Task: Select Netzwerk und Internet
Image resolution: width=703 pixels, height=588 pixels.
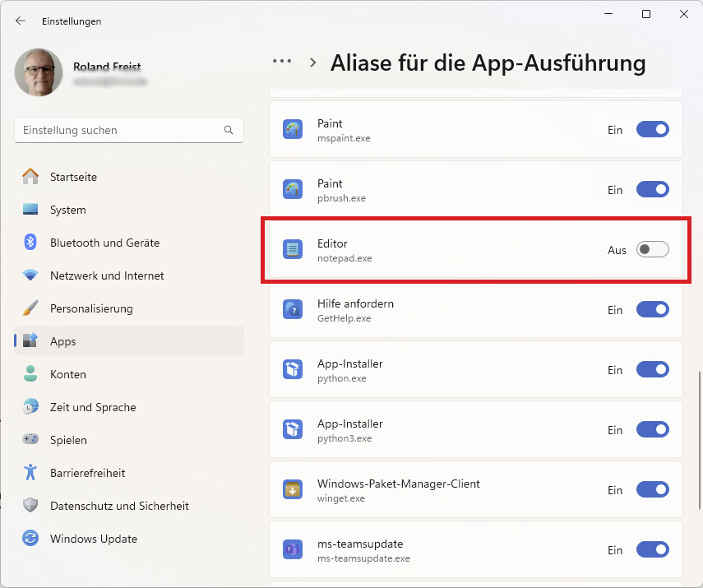Action: (x=129, y=275)
